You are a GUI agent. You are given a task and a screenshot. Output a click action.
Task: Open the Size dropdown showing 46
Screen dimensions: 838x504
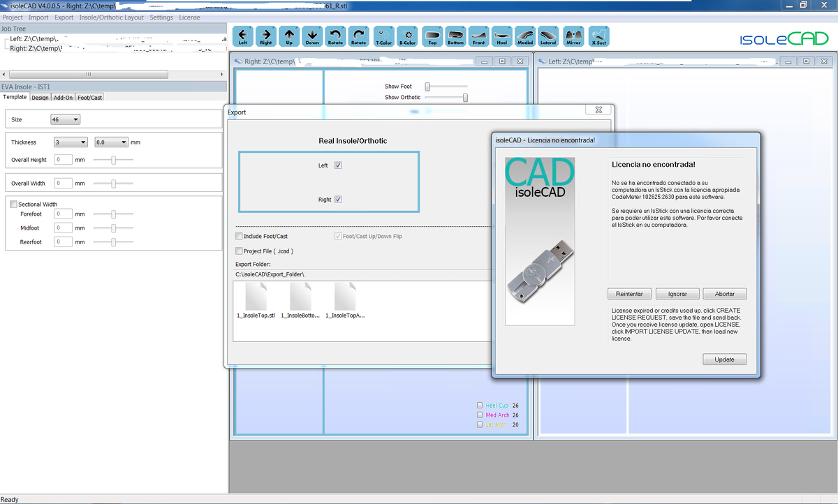click(66, 119)
